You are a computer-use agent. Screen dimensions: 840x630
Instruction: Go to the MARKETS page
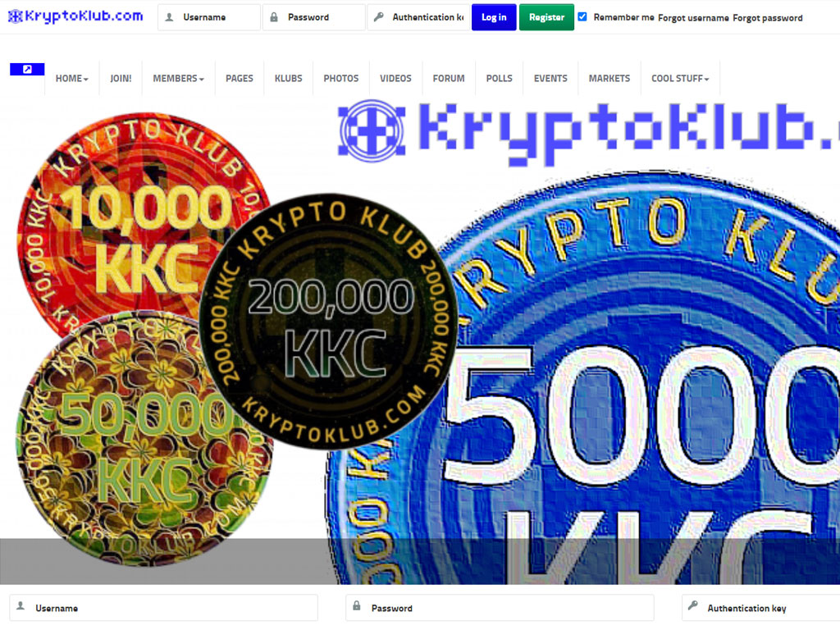tap(609, 78)
